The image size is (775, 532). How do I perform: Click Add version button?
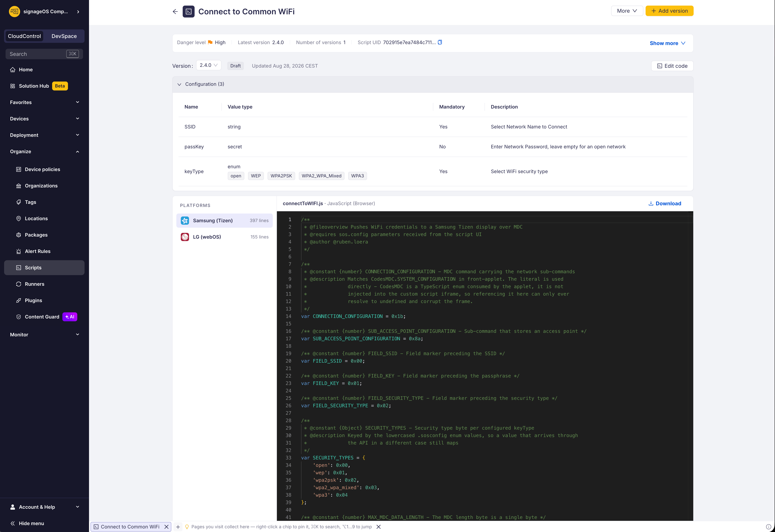(x=669, y=11)
